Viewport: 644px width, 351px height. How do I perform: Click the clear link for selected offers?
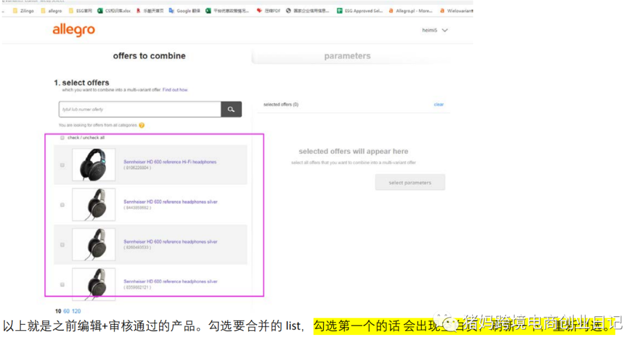[x=439, y=104]
